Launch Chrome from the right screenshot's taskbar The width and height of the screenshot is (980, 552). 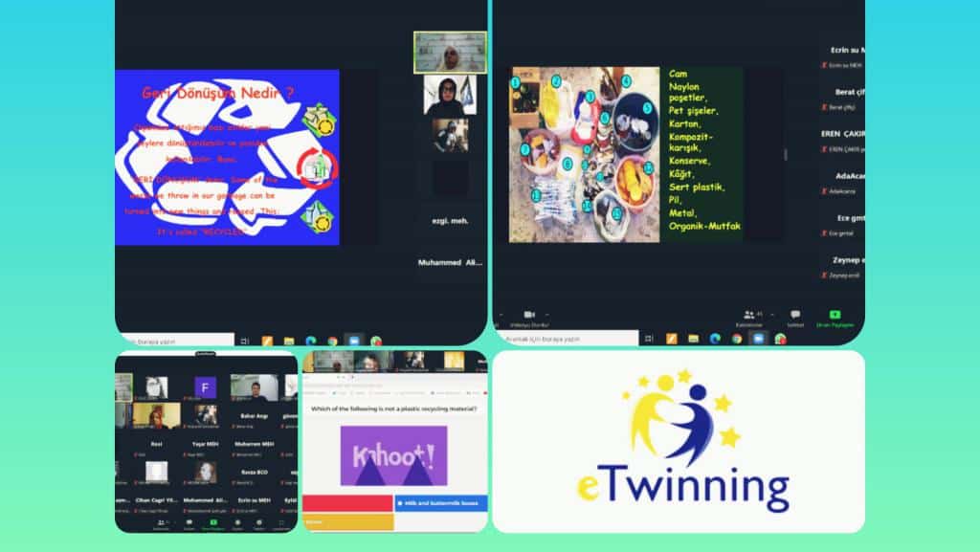[x=737, y=339]
